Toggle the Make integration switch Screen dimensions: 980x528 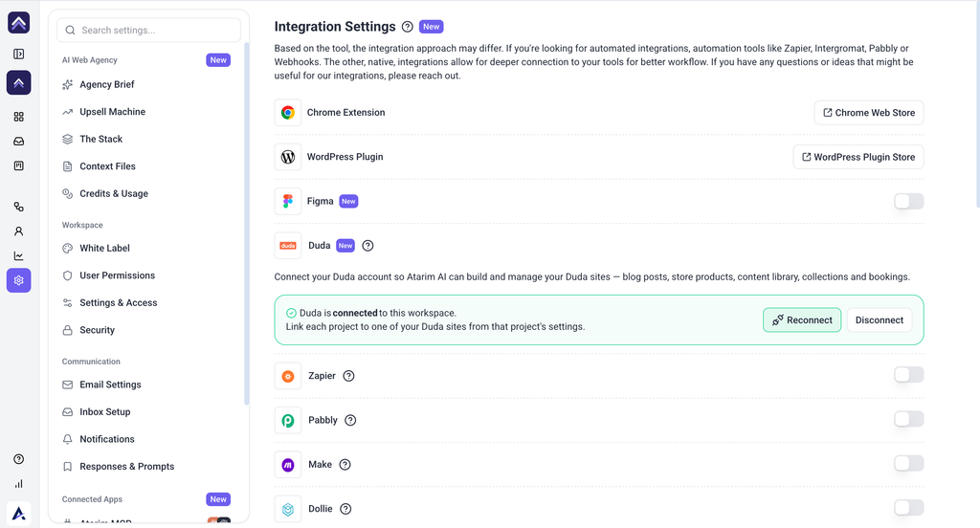[x=908, y=464]
